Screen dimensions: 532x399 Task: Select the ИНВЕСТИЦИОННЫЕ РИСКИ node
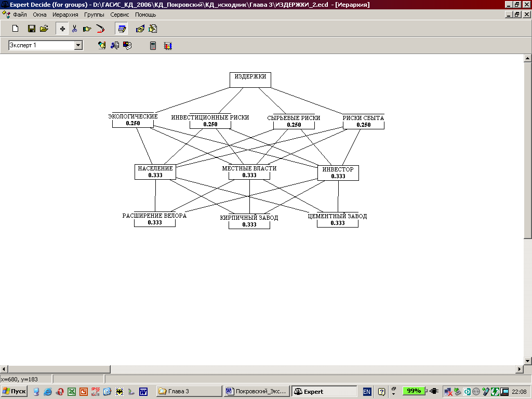pyautogui.click(x=210, y=121)
